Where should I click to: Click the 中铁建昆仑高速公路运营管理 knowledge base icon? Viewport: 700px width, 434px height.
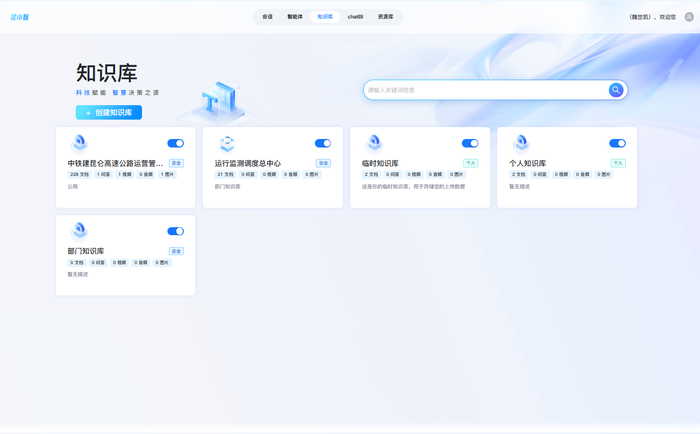click(79, 143)
